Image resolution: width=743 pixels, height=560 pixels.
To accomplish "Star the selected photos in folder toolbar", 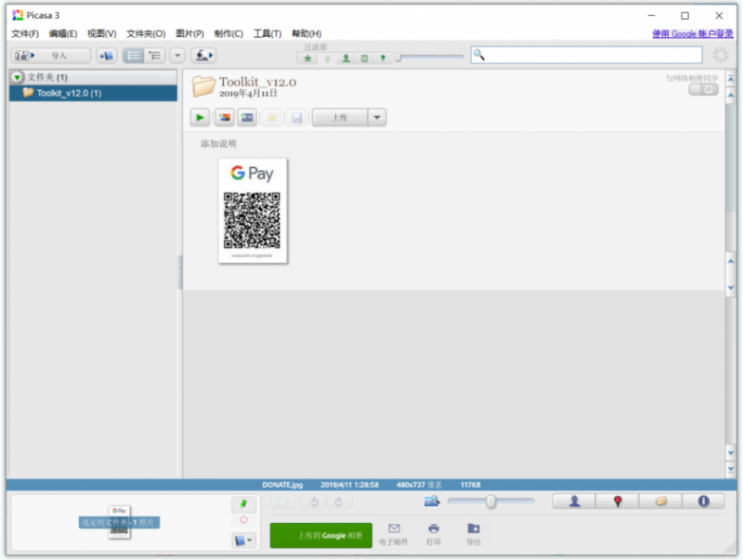I will pos(272,118).
